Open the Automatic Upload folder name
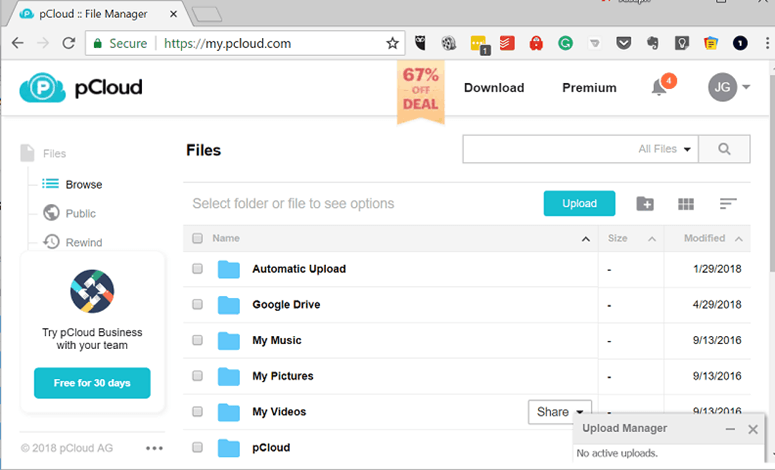Viewport: 775px width, 470px height. click(x=299, y=269)
